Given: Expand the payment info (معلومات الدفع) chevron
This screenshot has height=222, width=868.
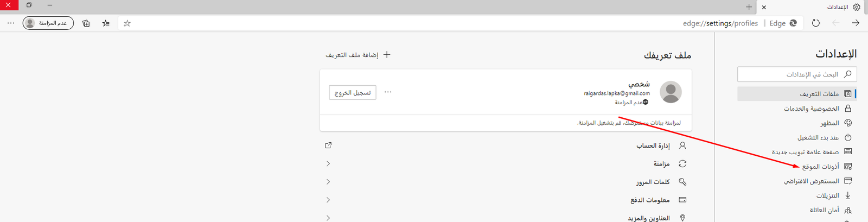Looking at the screenshot, I should click(x=328, y=200).
